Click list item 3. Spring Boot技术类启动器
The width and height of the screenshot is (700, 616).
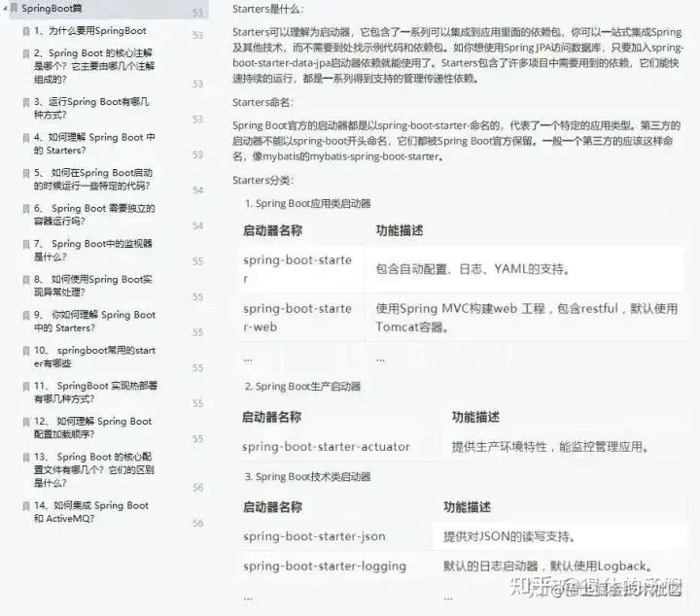(308, 477)
